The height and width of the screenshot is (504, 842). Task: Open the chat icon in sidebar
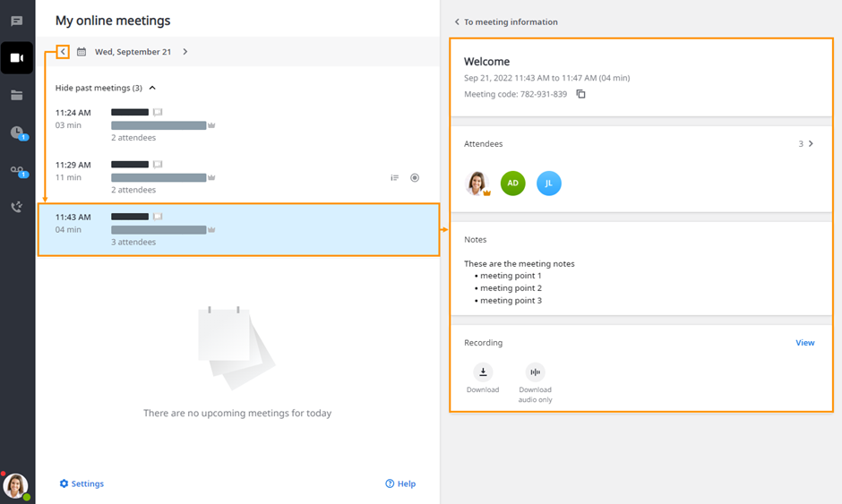tap(17, 21)
